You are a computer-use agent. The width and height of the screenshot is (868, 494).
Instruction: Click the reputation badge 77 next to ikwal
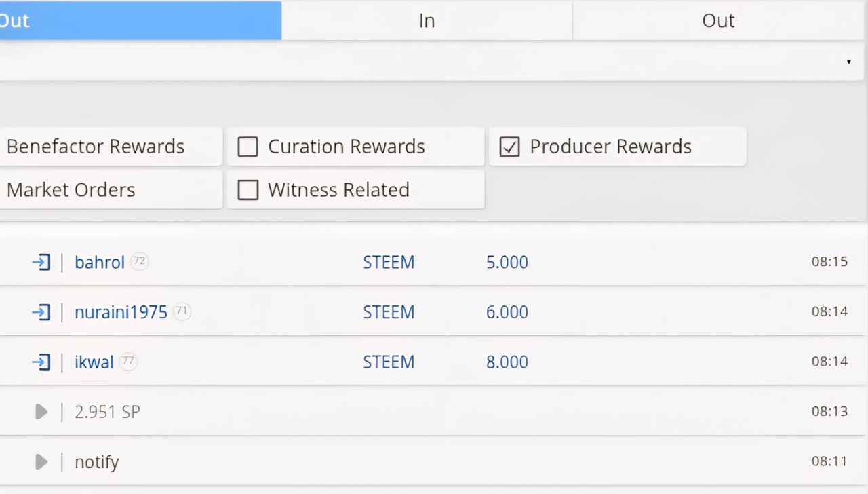click(128, 362)
